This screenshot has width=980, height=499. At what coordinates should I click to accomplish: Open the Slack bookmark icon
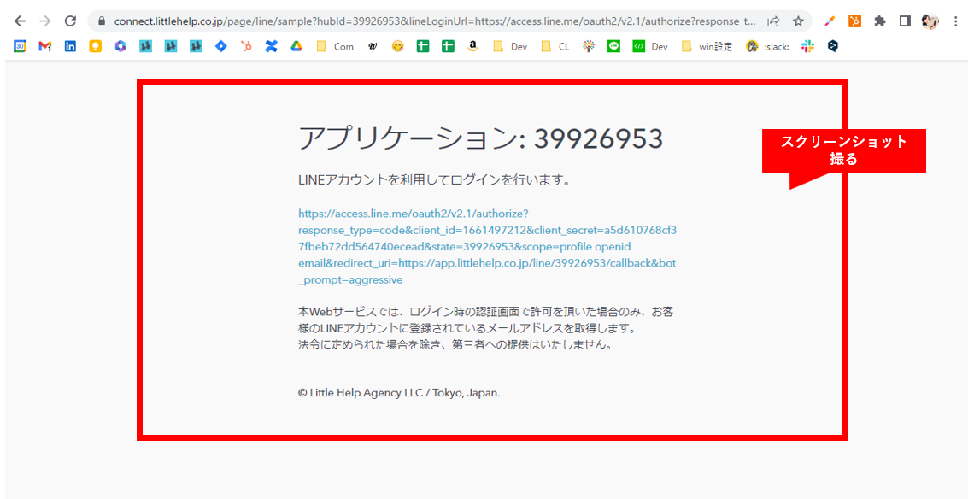coord(807,47)
